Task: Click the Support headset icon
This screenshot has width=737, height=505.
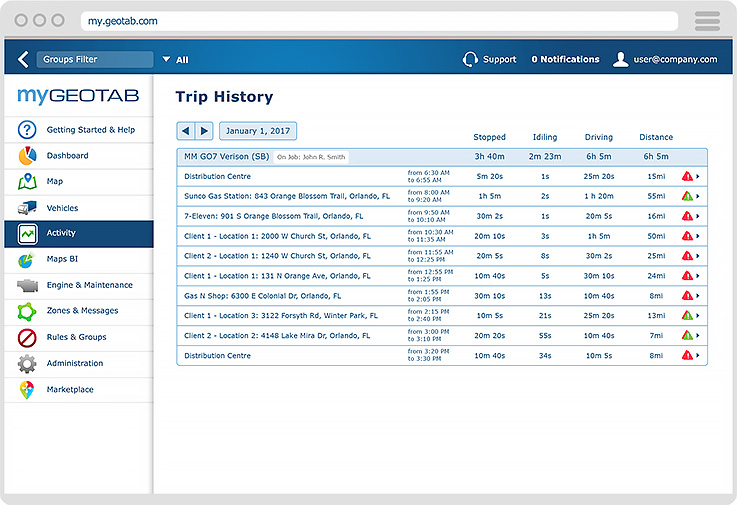Action: 470,59
